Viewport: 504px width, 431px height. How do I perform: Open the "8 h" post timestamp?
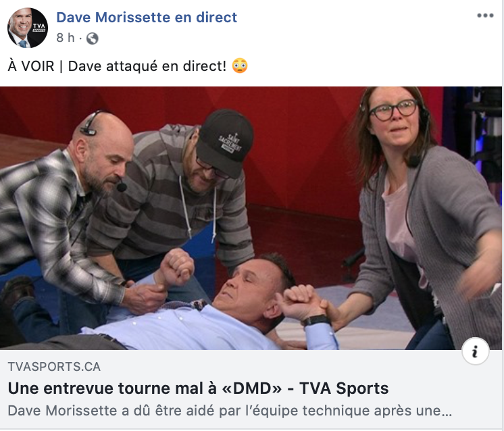click(x=66, y=38)
